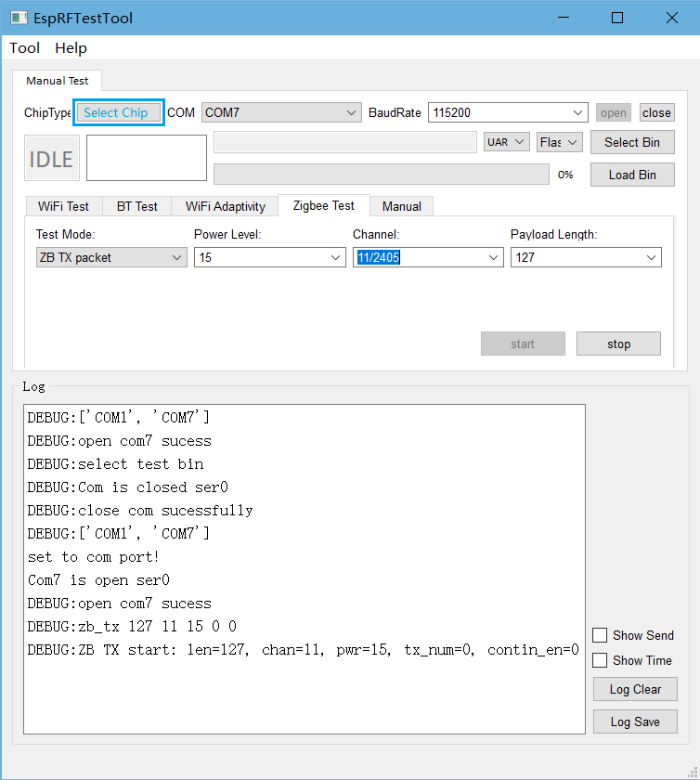Screen dimensions: 700x780
Task: Expand the Payload Length dropdown
Action: click(x=586, y=257)
